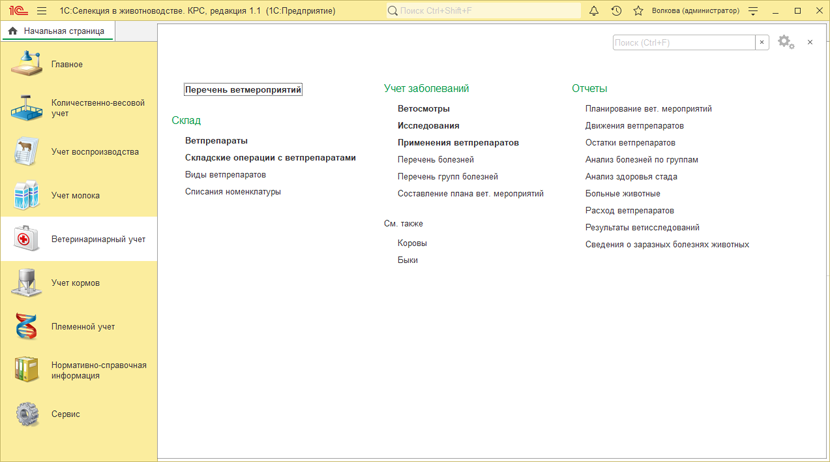Open the Главное section icon
Image resolution: width=830 pixels, height=462 pixels.
pos(26,65)
